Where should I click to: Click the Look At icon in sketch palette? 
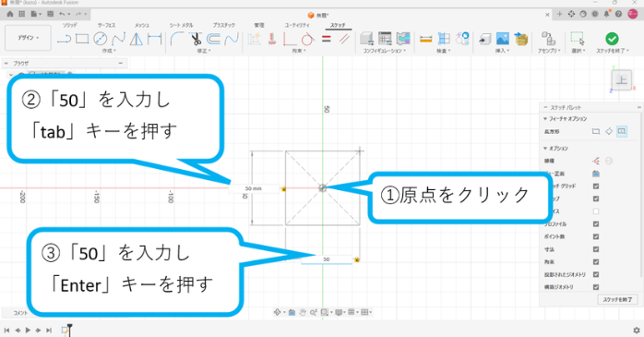pyautogui.click(x=596, y=174)
